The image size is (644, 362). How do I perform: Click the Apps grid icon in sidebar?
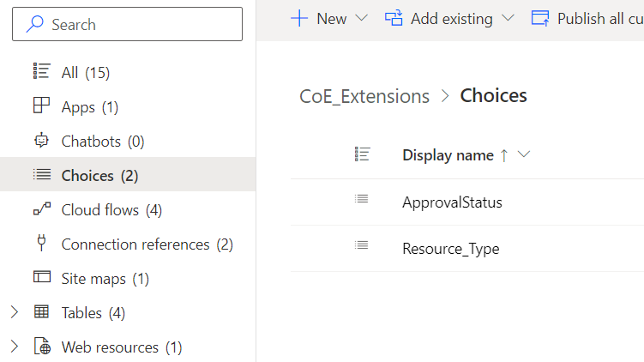pos(41,106)
